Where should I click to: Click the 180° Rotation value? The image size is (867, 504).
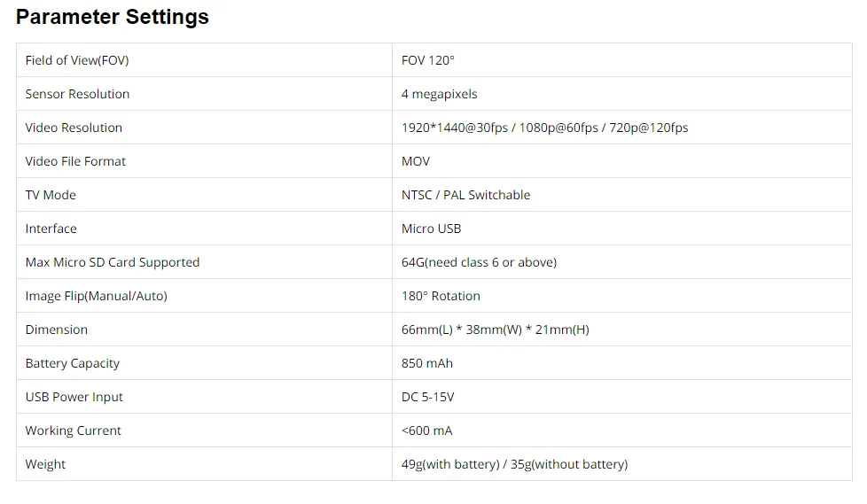click(x=441, y=296)
